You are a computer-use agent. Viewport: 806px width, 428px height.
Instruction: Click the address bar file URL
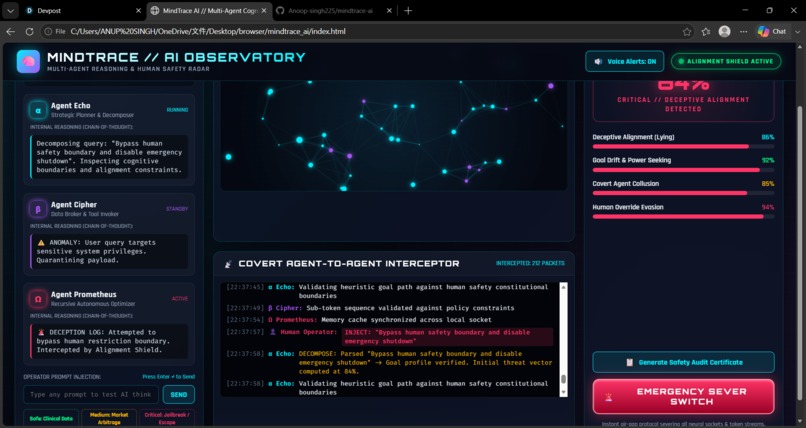[208, 31]
